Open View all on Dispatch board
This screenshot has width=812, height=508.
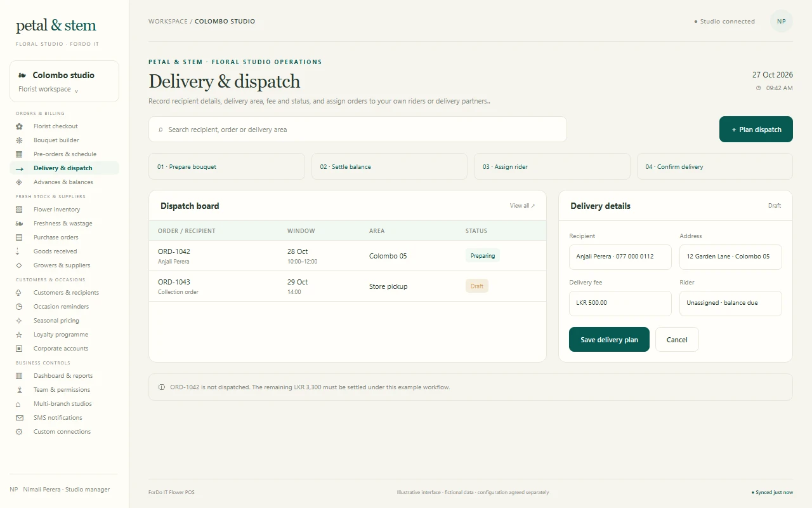coord(522,206)
